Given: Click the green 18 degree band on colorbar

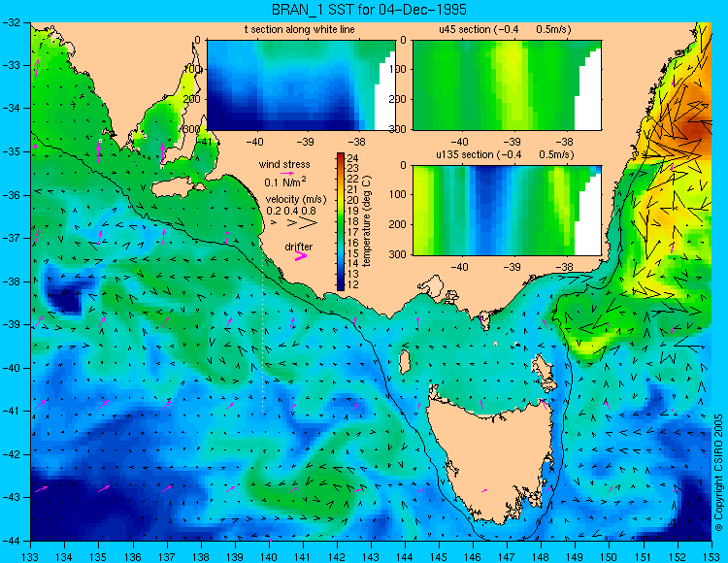Looking at the screenshot, I should coord(341,221).
